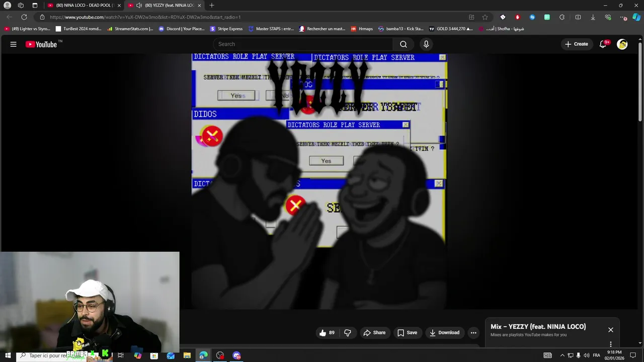This screenshot has height=362, width=644.
Task: Open Microsoft Edge taskbar icon
Action: click(203, 355)
